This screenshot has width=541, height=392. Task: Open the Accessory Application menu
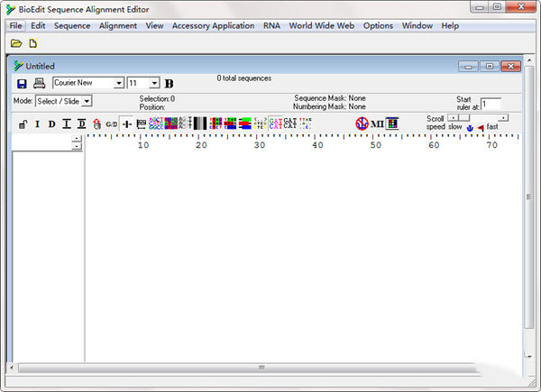click(213, 26)
